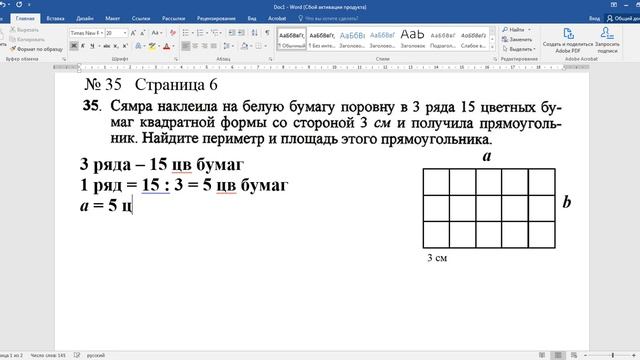Click Создать и поделиться Adobe PDF

click(568, 40)
